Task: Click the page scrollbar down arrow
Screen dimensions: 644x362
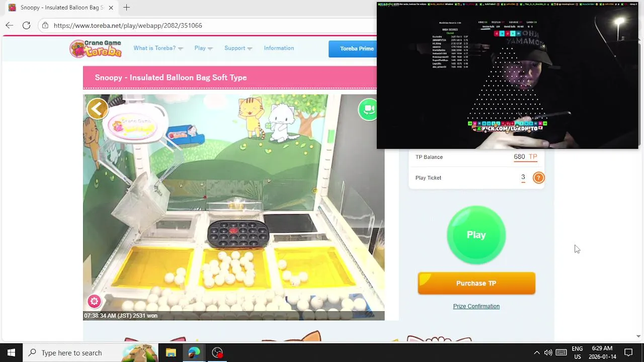Action: [638, 336]
